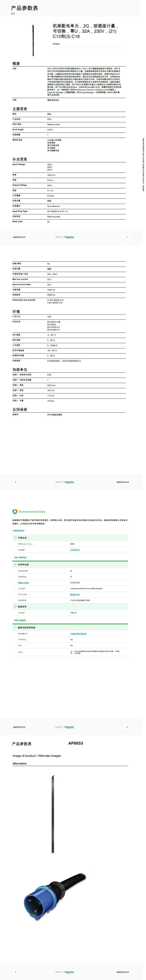Click the green Environmental Data logo icon

tap(15, 512)
